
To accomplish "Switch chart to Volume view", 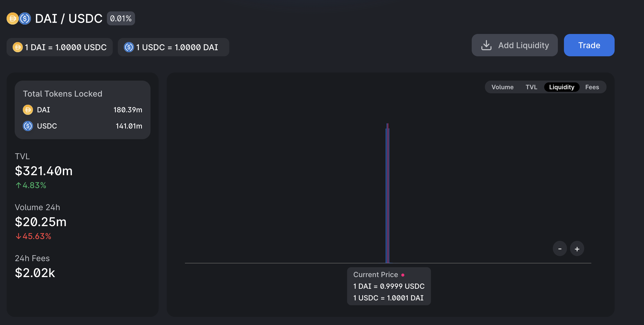I will [x=502, y=87].
